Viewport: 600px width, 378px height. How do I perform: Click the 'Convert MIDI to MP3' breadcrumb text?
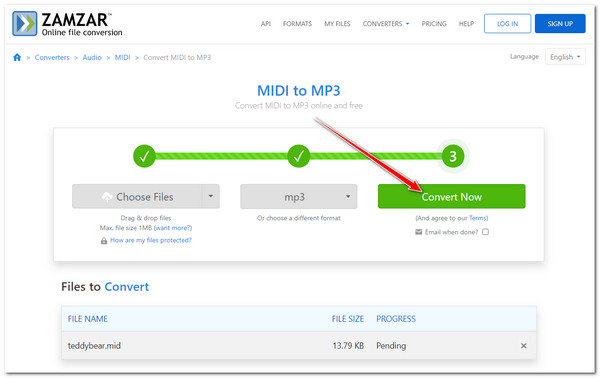(x=177, y=57)
